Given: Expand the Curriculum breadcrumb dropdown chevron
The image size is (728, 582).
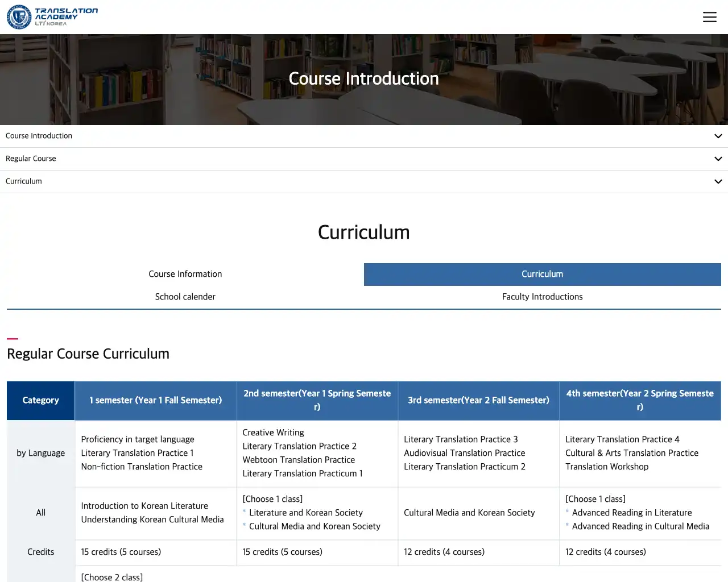Looking at the screenshot, I should [x=718, y=182].
